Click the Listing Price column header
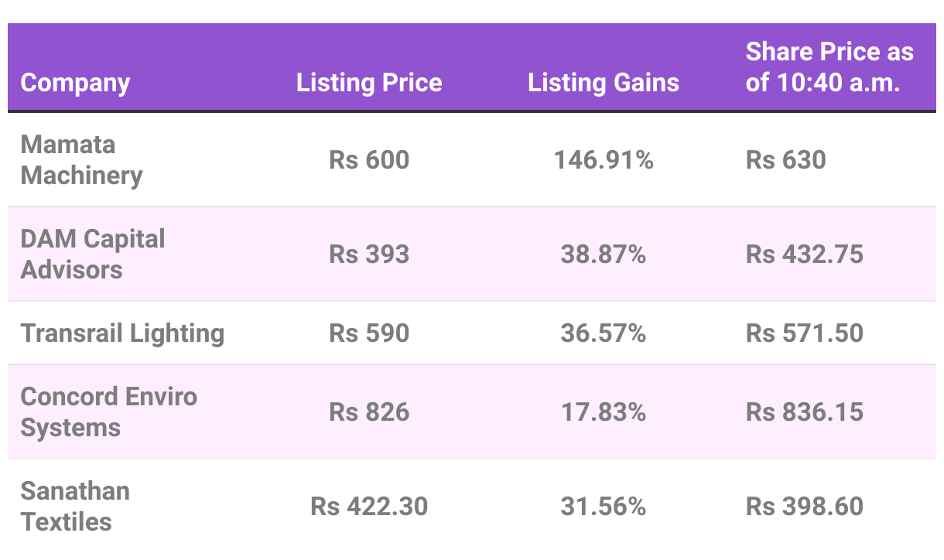The width and height of the screenshot is (944, 560). click(x=369, y=83)
